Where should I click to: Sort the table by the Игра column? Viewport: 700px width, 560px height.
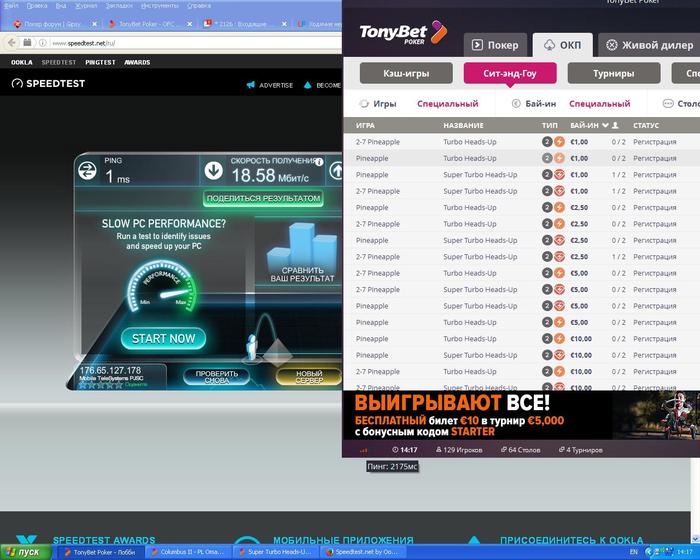(365, 125)
